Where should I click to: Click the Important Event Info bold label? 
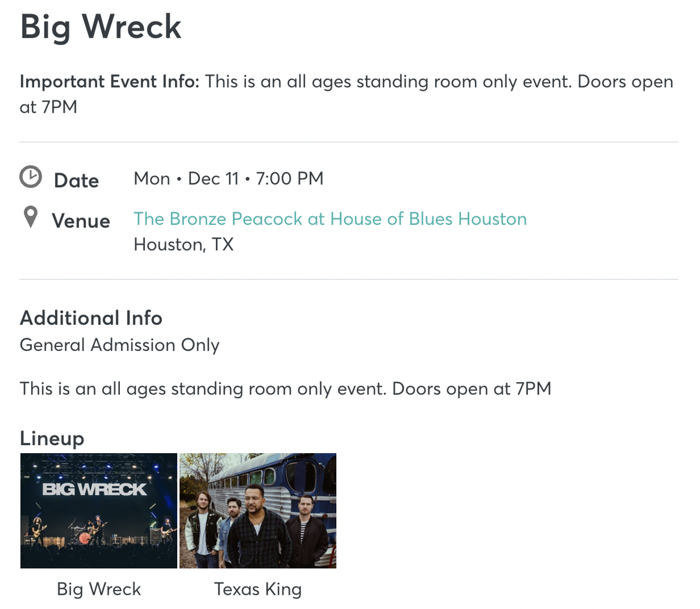pyautogui.click(x=110, y=82)
